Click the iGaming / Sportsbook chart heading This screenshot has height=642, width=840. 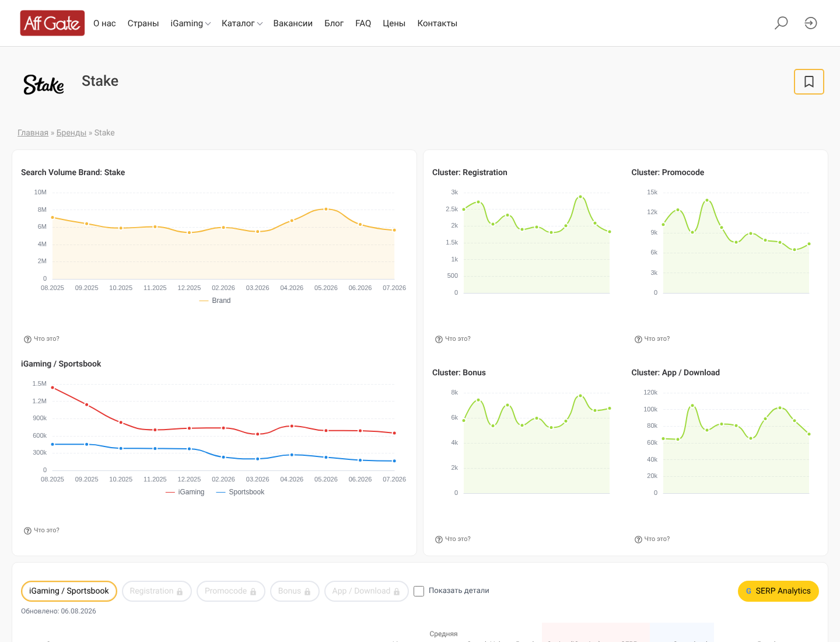coord(61,364)
